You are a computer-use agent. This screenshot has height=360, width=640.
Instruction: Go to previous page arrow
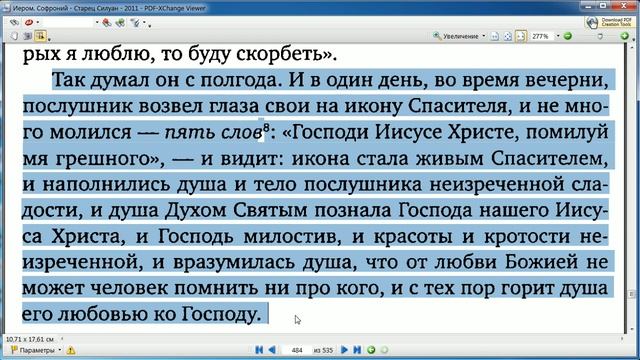pos(272,350)
